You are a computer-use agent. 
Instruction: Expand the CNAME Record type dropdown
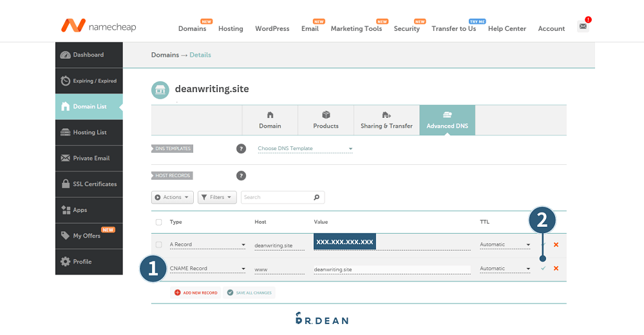[207, 269]
